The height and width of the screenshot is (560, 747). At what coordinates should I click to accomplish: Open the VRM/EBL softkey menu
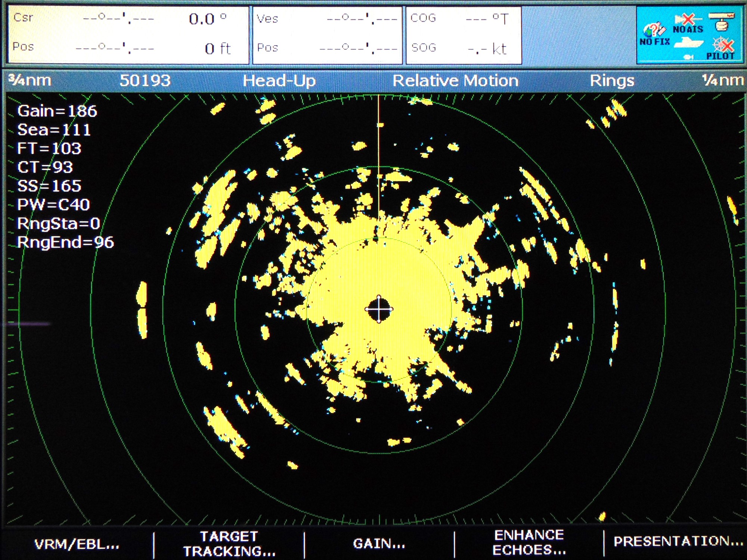click(77, 544)
